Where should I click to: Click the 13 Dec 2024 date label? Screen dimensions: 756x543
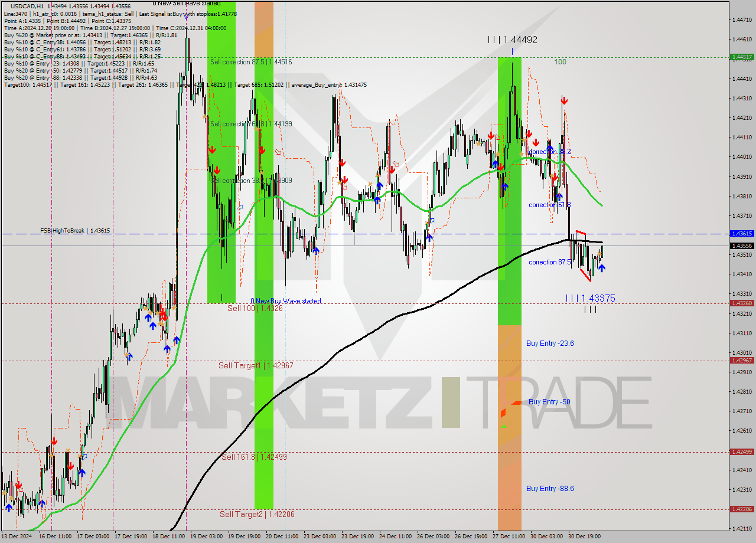click(x=17, y=537)
